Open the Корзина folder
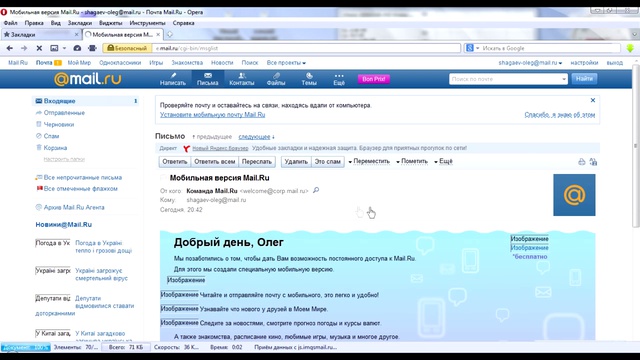The height and width of the screenshot is (360, 640). pyautogui.click(x=55, y=148)
